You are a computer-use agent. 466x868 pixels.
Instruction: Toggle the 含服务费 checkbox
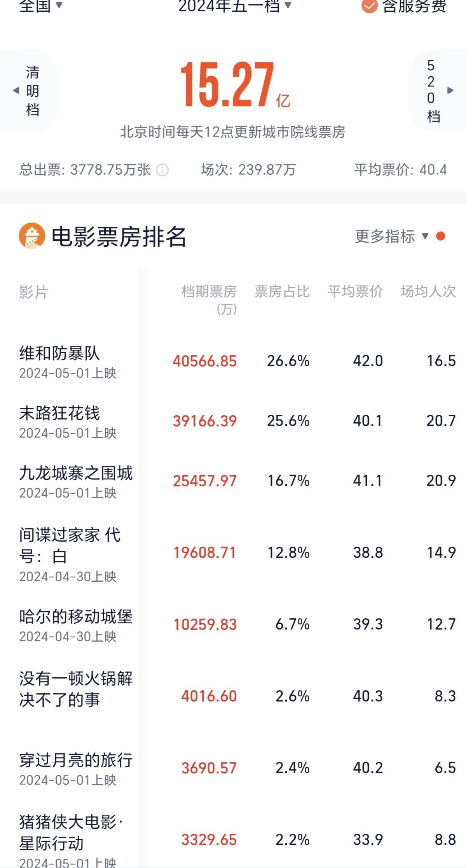point(369,5)
